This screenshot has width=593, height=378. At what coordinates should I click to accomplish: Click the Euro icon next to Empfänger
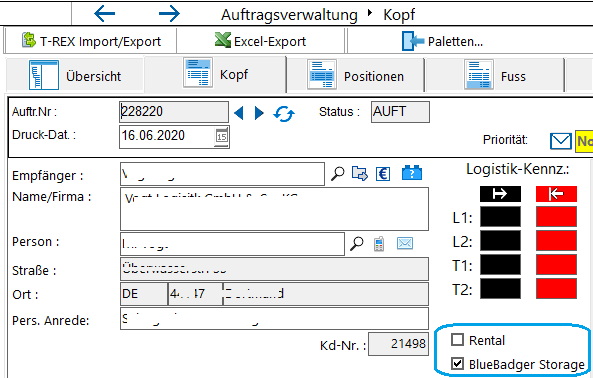pos(383,174)
